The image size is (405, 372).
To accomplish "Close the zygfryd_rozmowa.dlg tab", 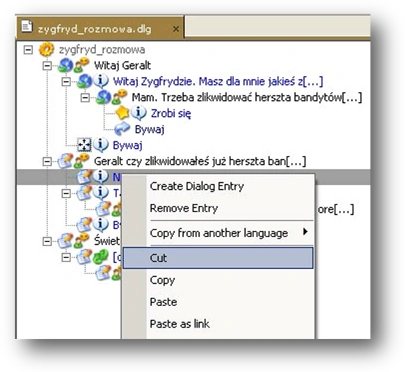I will click(x=176, y=29).
